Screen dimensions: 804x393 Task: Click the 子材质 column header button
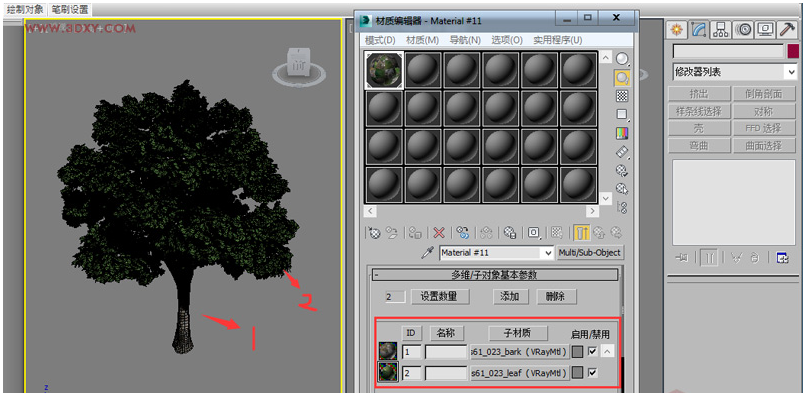518,333
